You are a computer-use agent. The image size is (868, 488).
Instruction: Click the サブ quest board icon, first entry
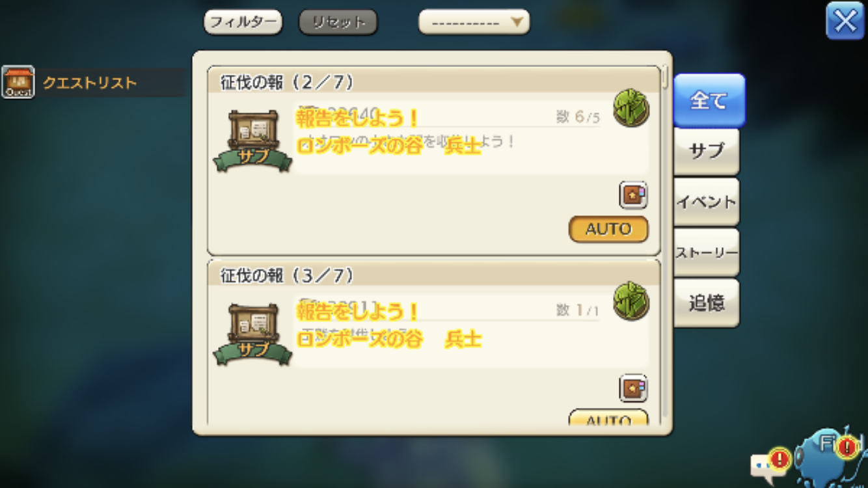pos(253,141)
